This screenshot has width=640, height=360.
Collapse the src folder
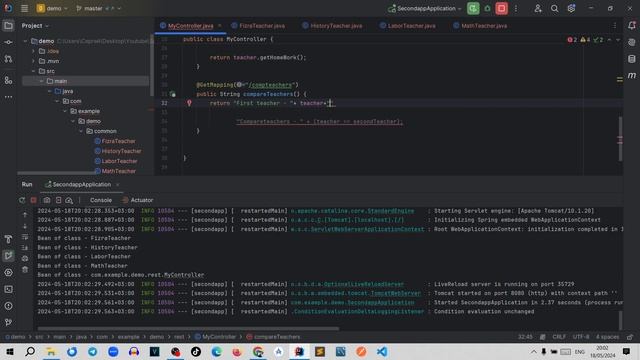click(33, 71)
